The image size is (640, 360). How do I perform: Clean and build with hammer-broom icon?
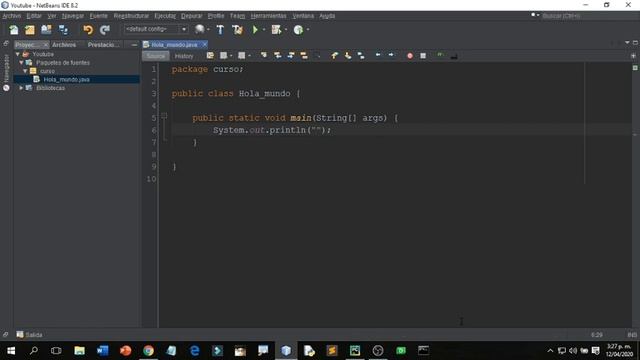(x=237, y=30)
